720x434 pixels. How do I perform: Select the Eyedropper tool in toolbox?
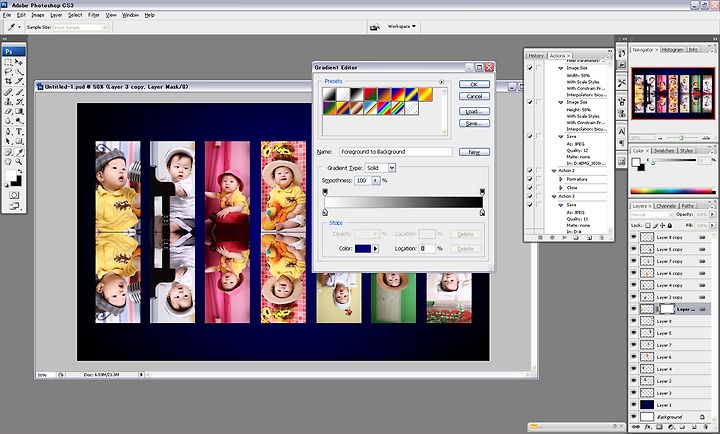point(19,152)
